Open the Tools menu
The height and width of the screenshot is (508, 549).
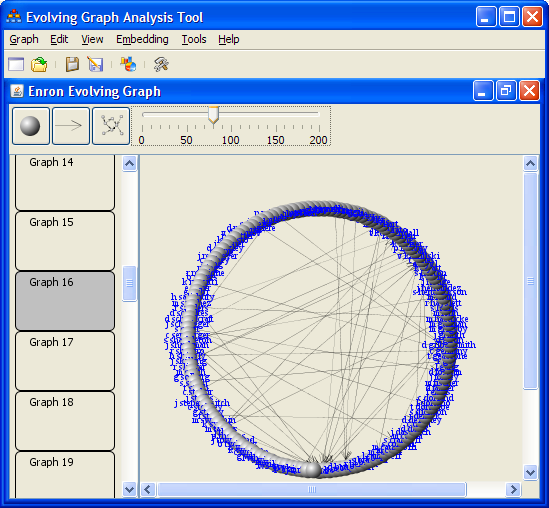194,39
